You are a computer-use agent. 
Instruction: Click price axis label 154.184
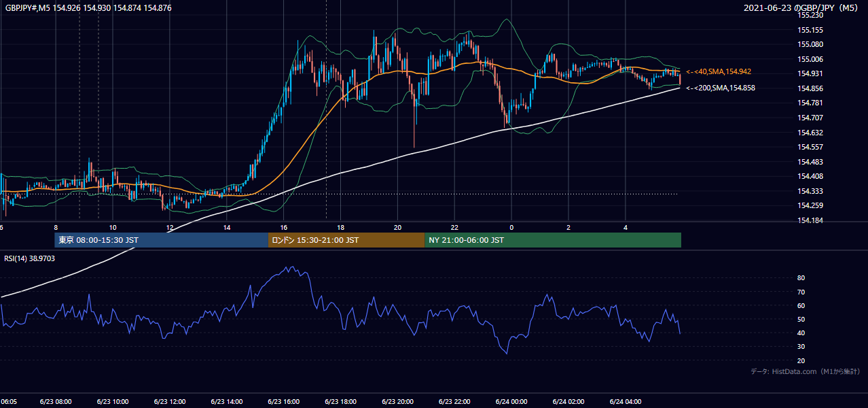(810, 220)
